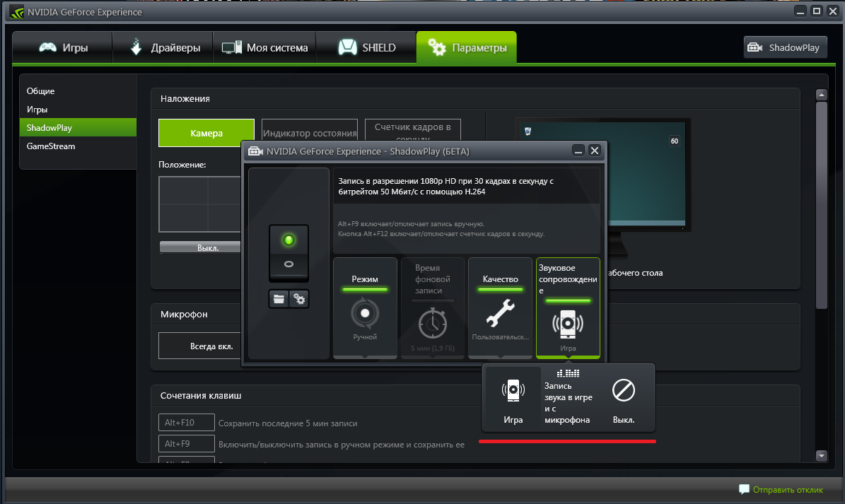Screen dimensions: 845x504
Task: Minimize the ShadowPlay (БЕТА) dialog
Action: click(578, 151)
